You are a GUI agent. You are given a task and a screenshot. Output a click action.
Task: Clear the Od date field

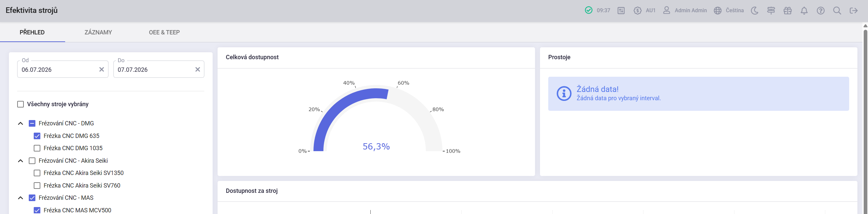[102, 69]
